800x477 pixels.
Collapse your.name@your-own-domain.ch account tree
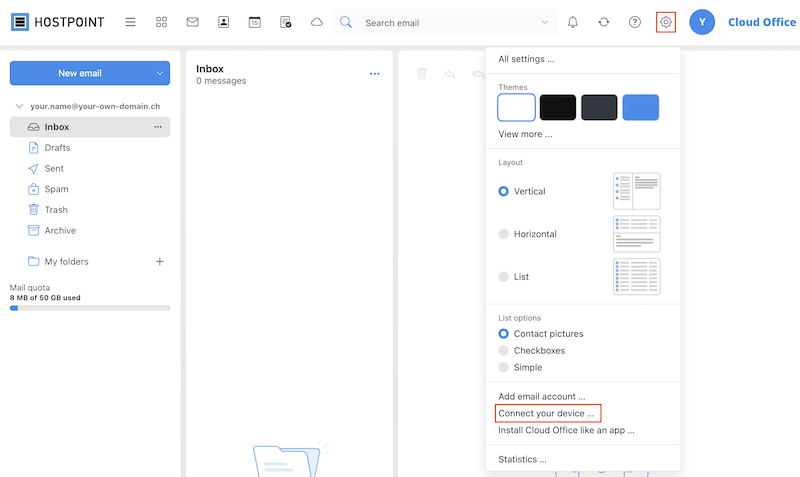(x=19, y=106)
